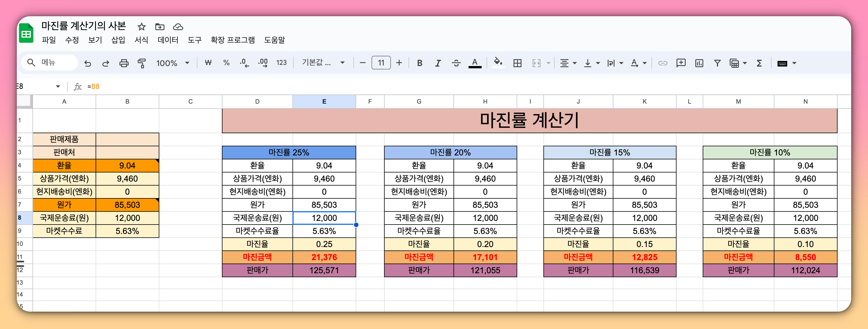This screenshot has width=868, height=329.
Task: Open the 기본값 font dropdown
Action: coord(323,63)
